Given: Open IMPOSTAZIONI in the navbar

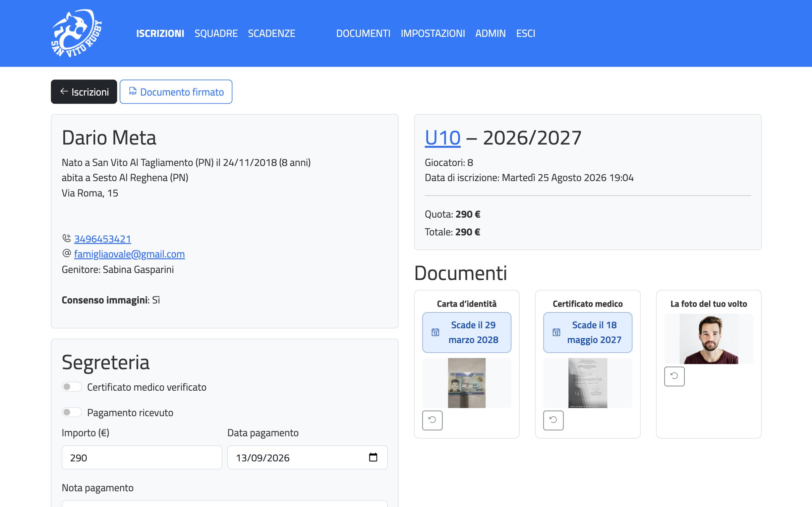Looking at the screenshot, I should tap(432, 34).
